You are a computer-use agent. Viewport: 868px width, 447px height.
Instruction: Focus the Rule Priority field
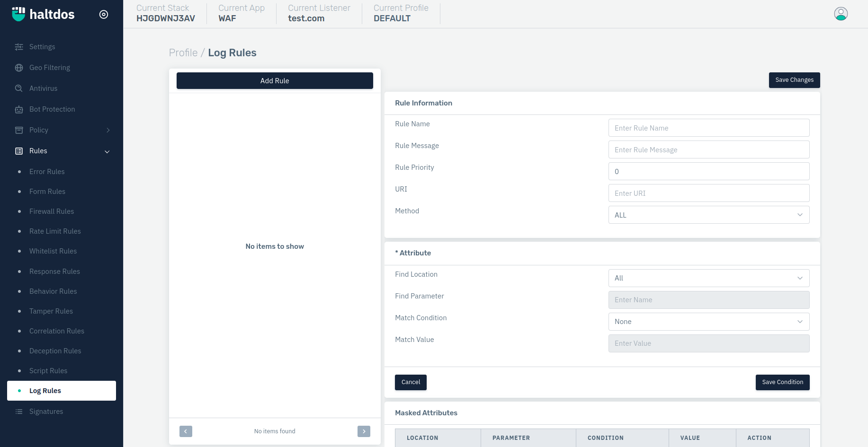[709, 171]
